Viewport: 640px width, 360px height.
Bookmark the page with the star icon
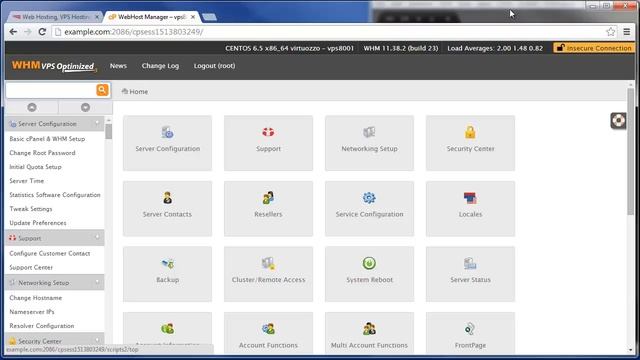click(611, 32)
